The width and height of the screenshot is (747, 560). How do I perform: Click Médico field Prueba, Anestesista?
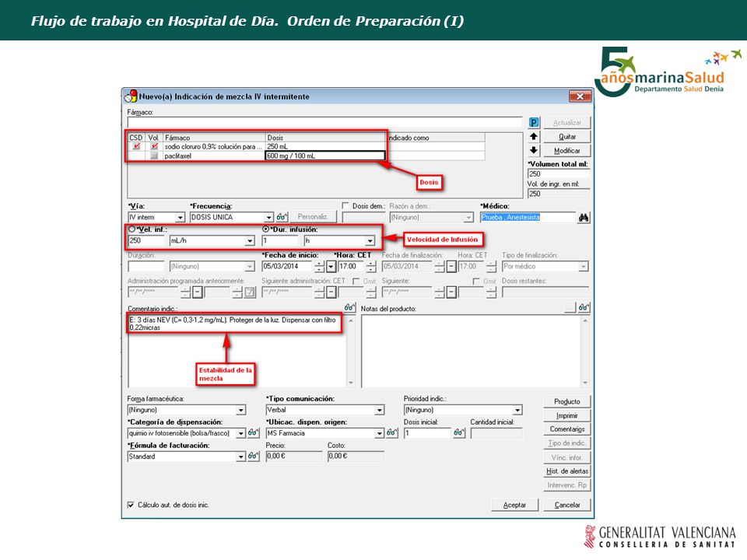click(x=528, y=218)
